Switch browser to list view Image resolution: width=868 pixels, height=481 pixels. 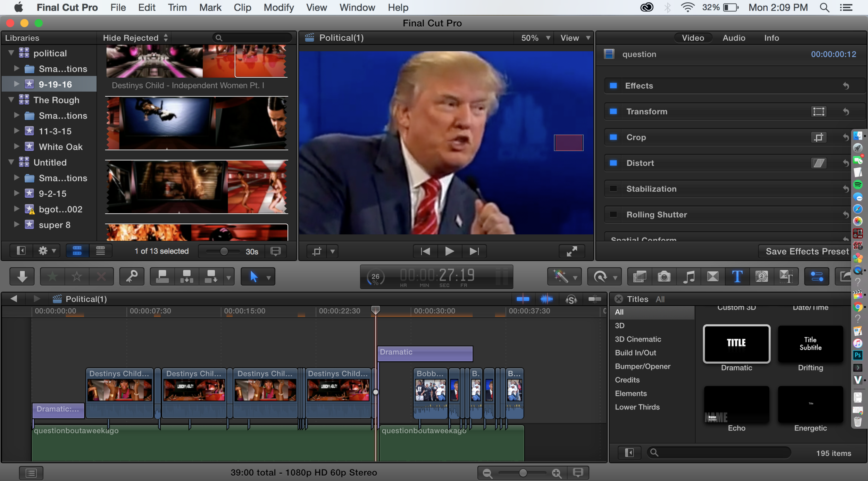[101, 251]
